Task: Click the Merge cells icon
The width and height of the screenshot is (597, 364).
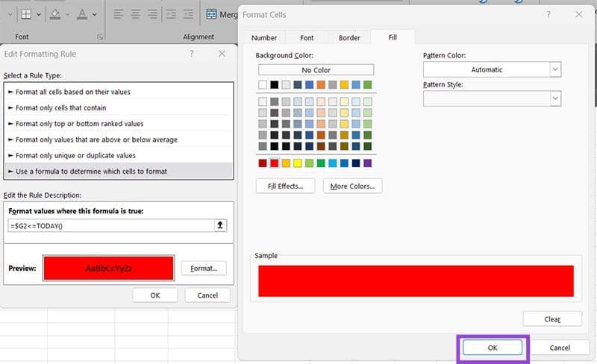Action: pyautogui.click(x=212, y=14)
